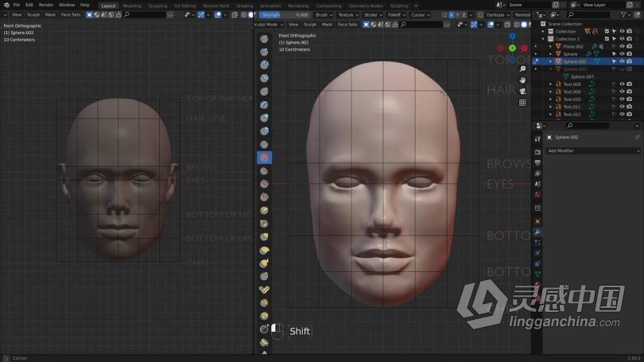
Task: Click the zoom magnifier icon in right viewport
Action: pyautogui.click(x=522, y=68)
